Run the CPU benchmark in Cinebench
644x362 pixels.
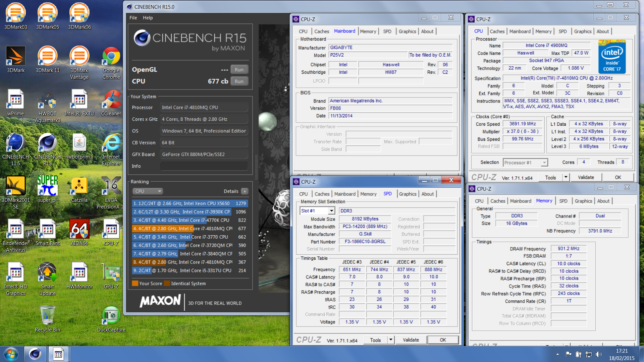[239, 81]
